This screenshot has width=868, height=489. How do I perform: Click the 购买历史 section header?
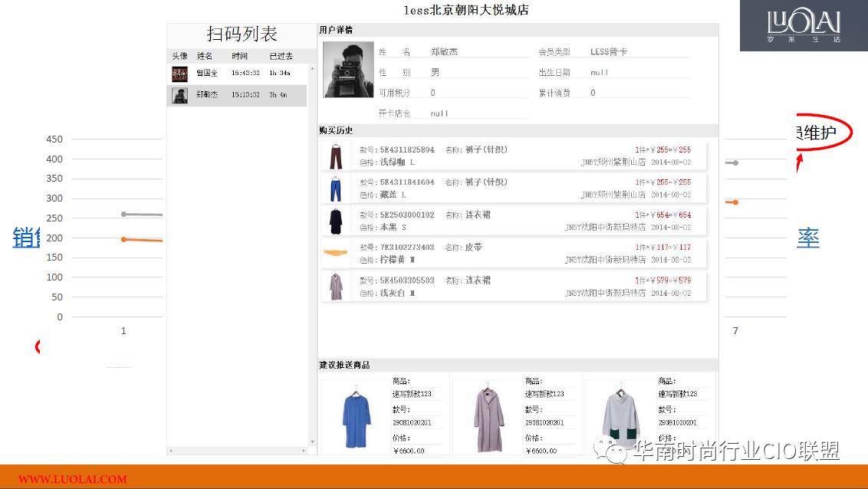335,130
